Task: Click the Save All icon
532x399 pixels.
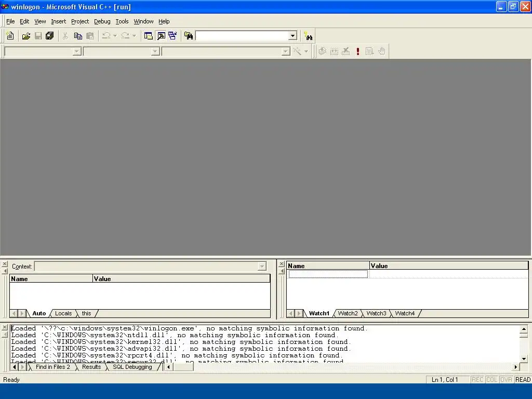Action: [x=50, y=36]
